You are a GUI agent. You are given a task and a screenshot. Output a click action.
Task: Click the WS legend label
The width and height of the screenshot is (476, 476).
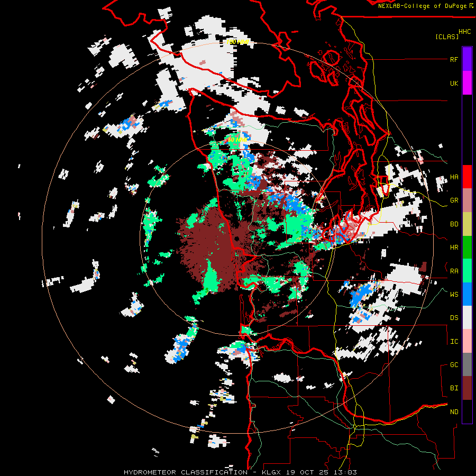[x=454, y=295]
